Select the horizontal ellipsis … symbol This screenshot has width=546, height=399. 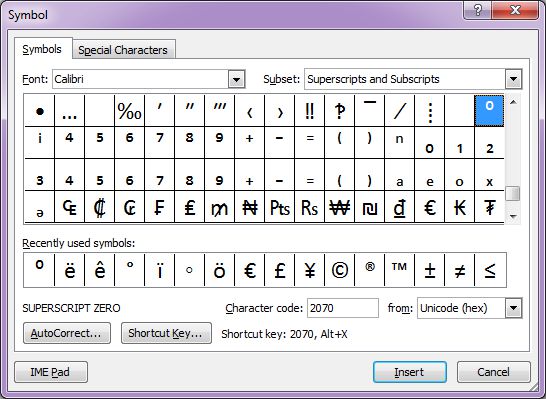tap(69, 110)
